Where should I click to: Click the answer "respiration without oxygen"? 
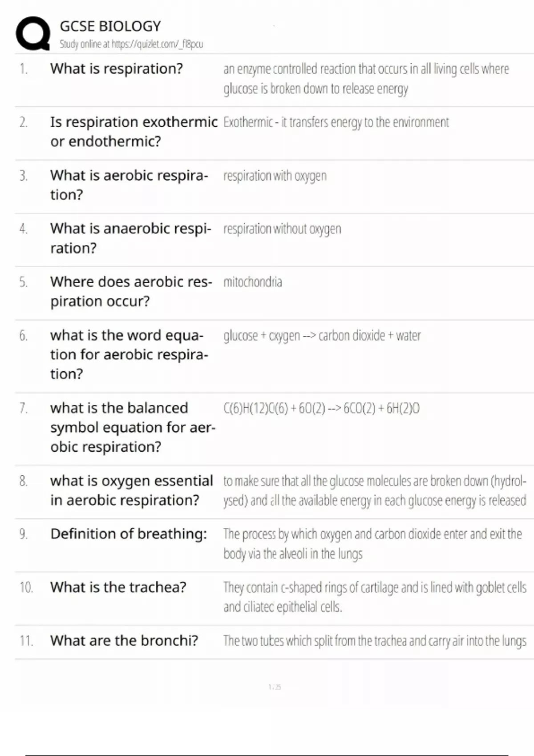pyautogui.click(x=282, y=229)
